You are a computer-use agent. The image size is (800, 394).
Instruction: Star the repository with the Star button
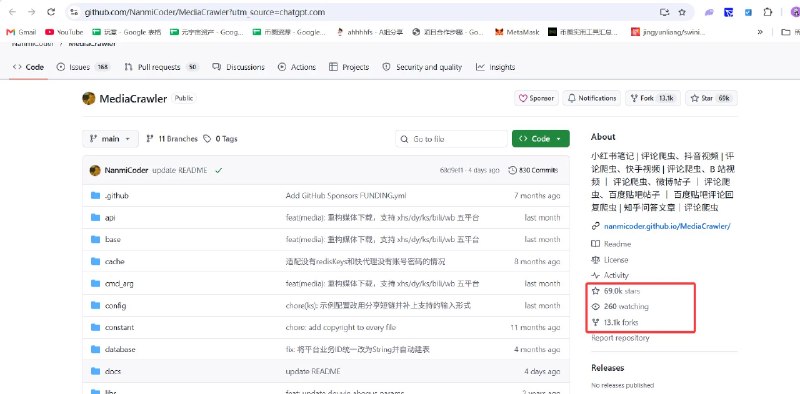point(711,98)
